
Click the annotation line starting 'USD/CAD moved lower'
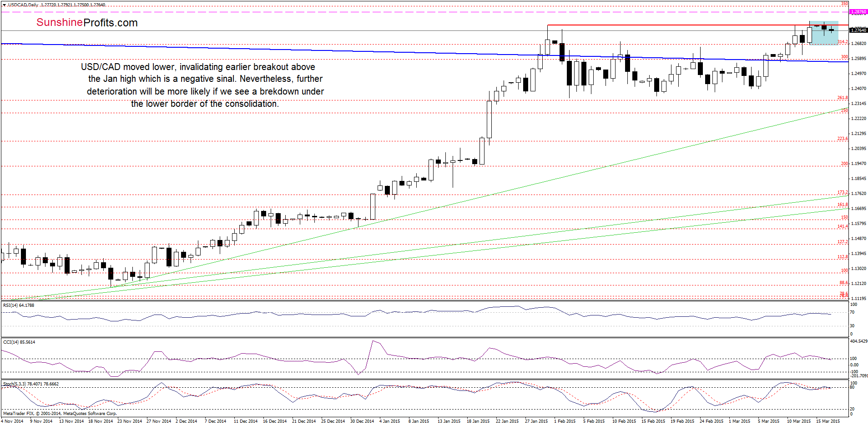click(x=198, y=67)
